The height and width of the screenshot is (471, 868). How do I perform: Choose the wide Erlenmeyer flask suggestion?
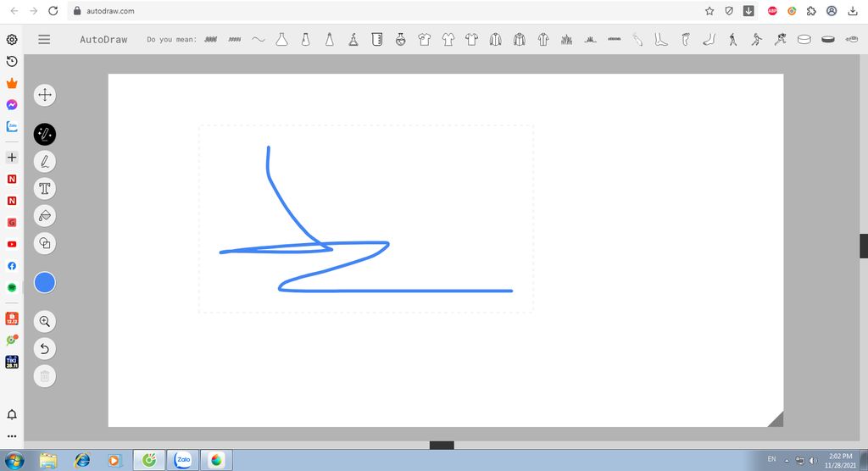281,39
